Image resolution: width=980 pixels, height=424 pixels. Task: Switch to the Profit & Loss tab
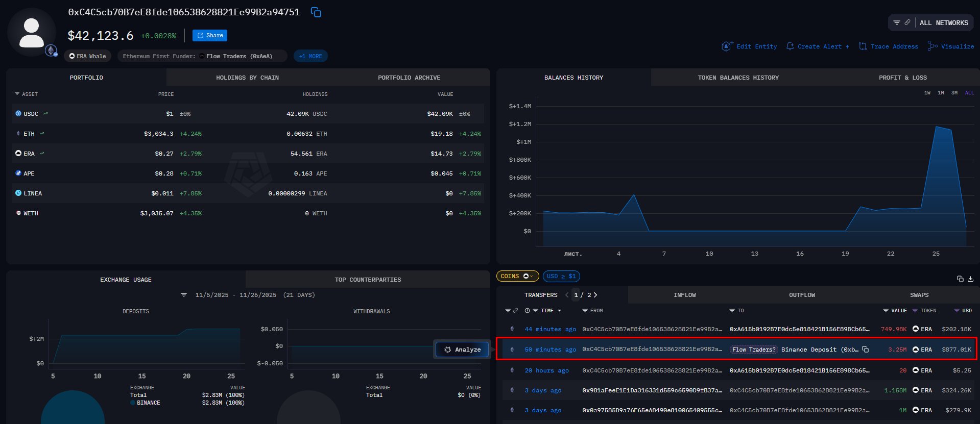pos(902,78)
